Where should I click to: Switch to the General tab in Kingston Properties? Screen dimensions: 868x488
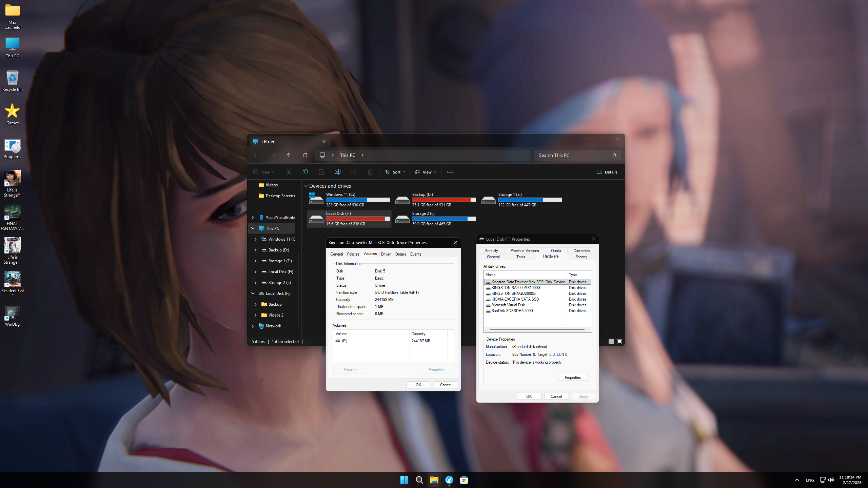coord(336,254)
